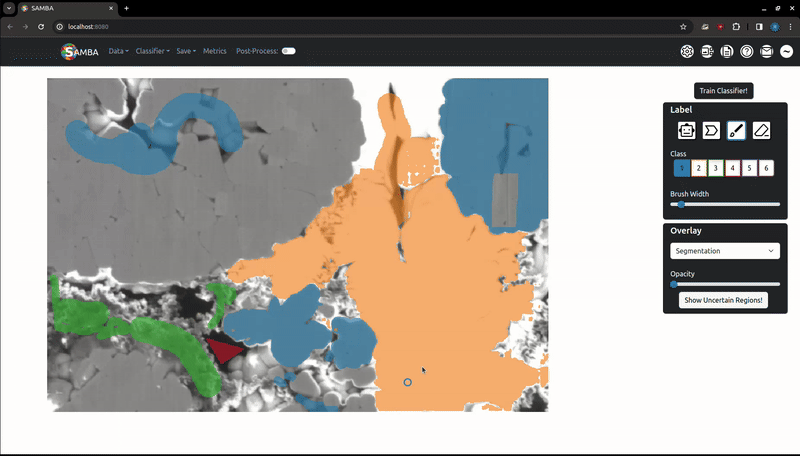Select class 4 label

coord(733,168)
